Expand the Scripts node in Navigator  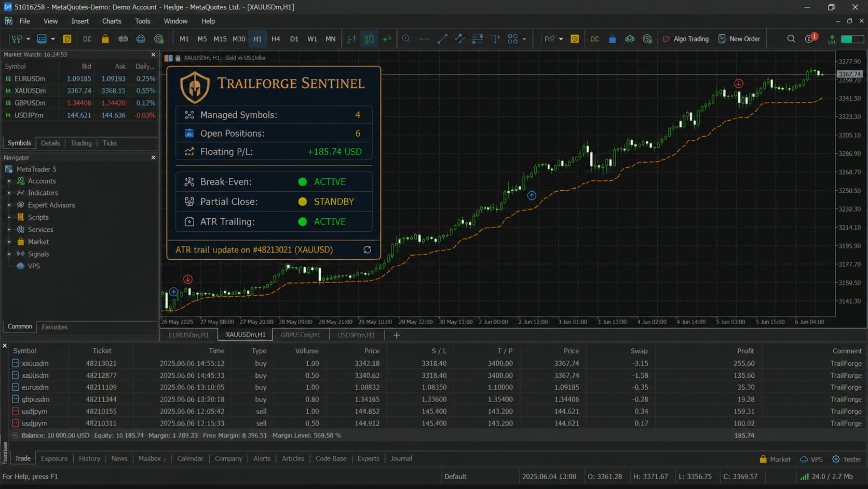point(9,217)
